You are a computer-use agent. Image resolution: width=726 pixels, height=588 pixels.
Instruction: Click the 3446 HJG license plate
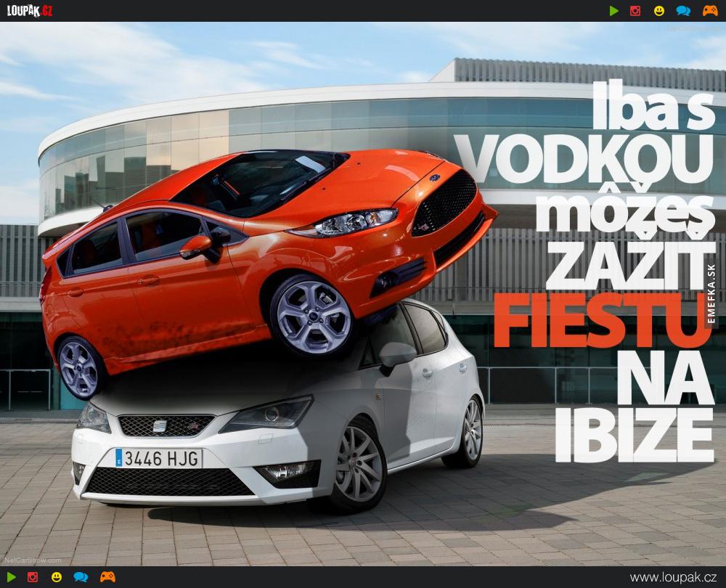[158, 458]
